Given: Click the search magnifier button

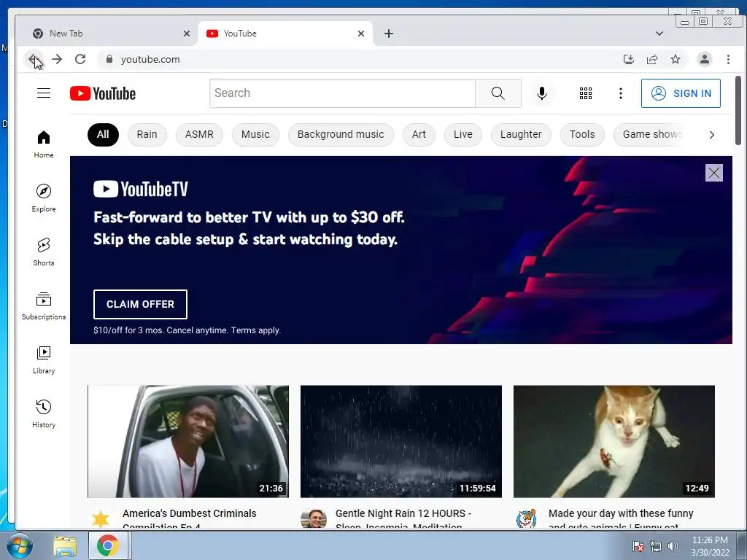Looking at the screenshot, I should point(498,93).
